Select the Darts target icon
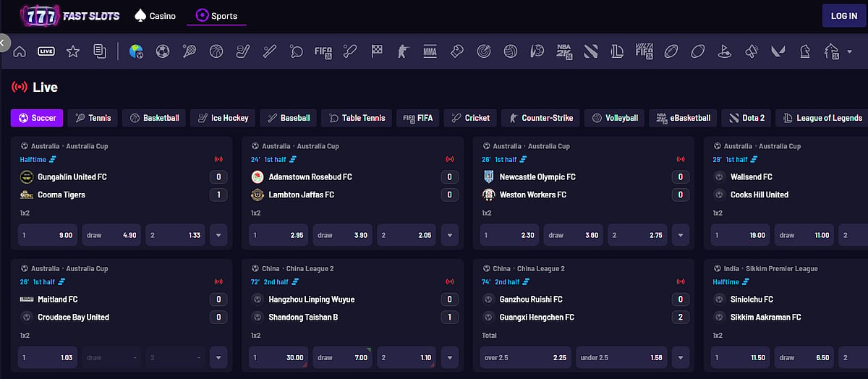This screenshot has width=868, height=379. tap(483, 51)
